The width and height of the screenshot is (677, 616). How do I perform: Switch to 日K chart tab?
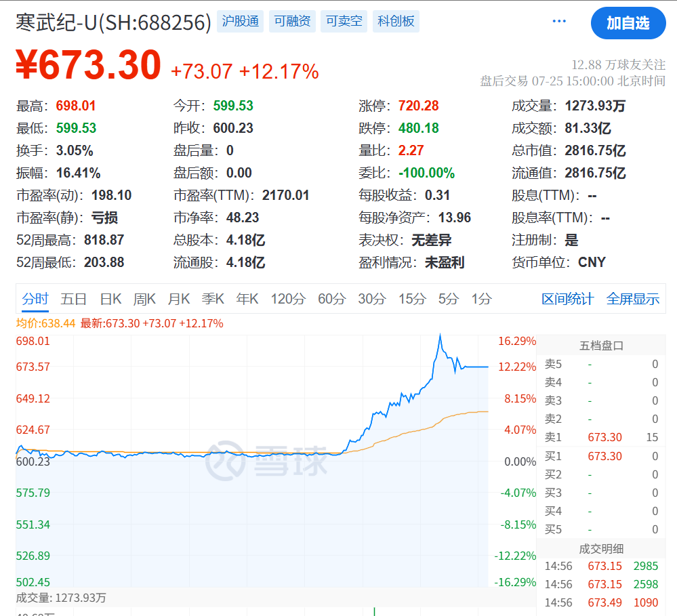[x=110, y=299]
